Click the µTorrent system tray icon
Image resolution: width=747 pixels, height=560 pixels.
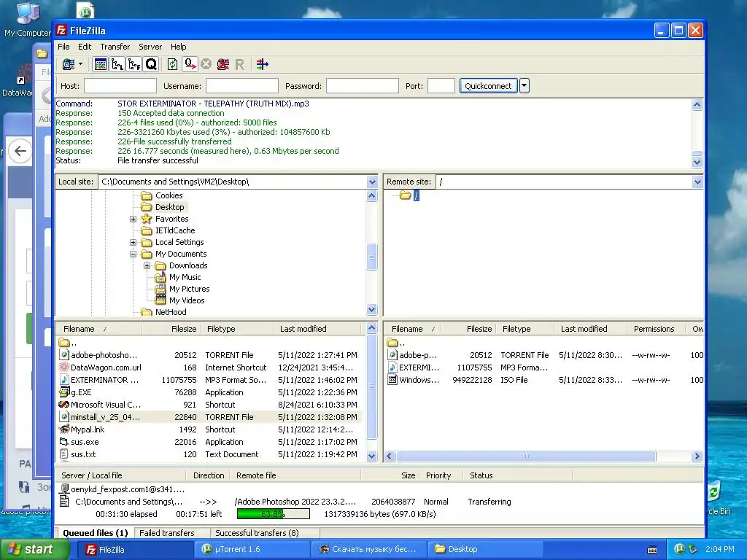[x=680, y=550]
